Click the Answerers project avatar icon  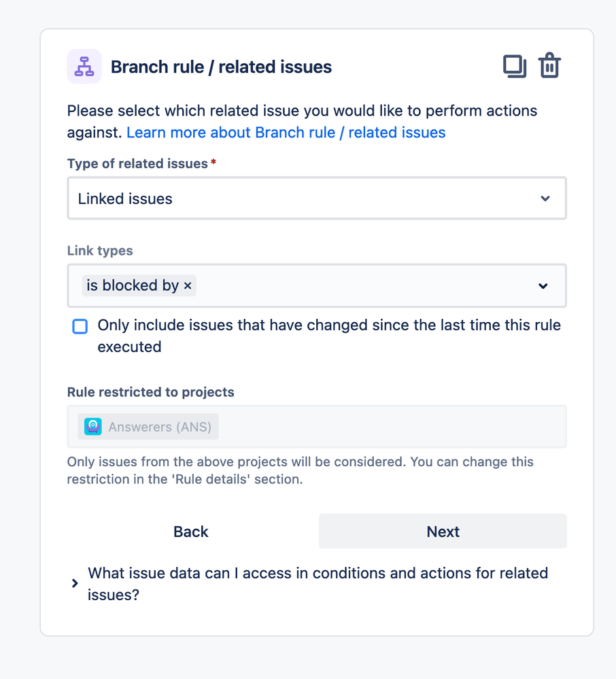(x=93, y=427)
